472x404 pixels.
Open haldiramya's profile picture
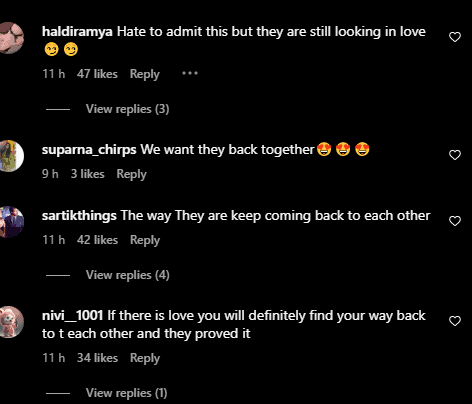pyautogui.click(x=10, y=38)
